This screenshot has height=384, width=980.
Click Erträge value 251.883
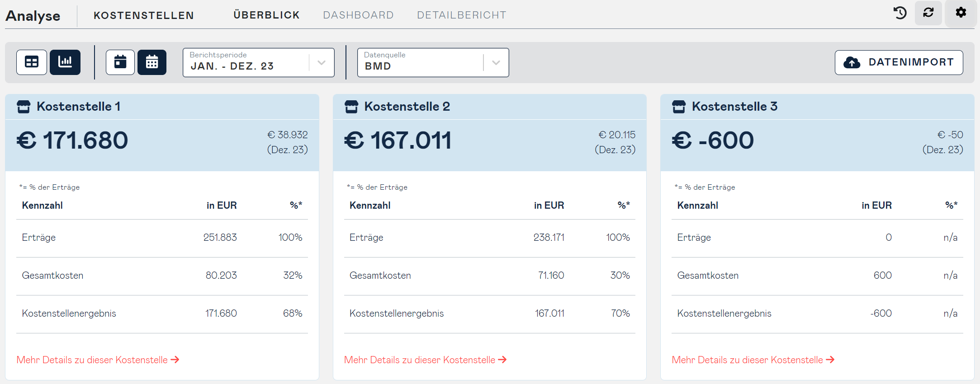220,237
